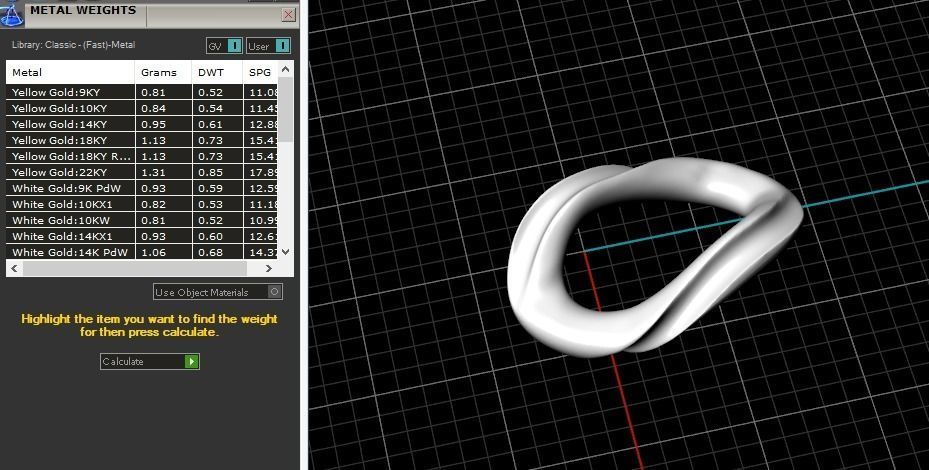Click the Calculate button
Viewport: 929px width, 470px height.
tap(149, 362)
